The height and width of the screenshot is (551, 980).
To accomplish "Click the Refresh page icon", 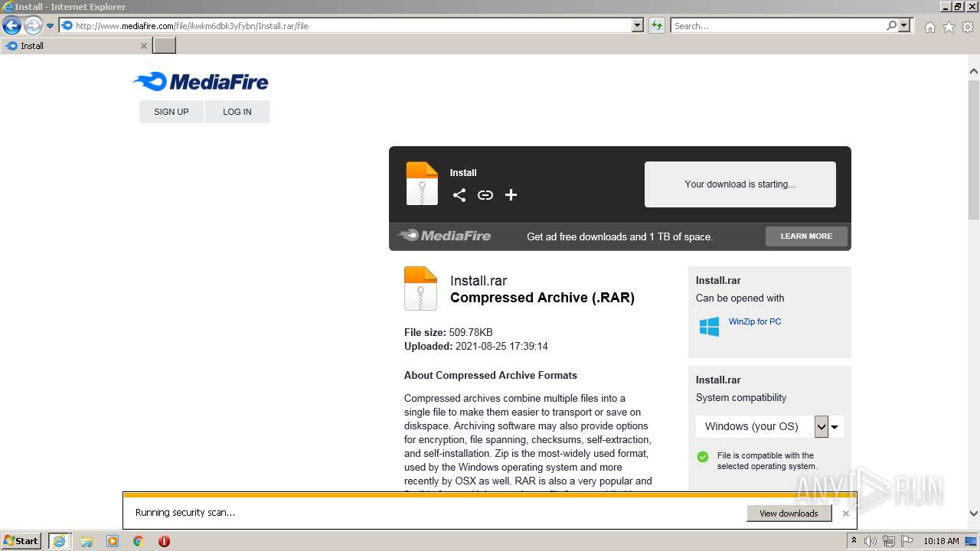I will pos(657,25).
